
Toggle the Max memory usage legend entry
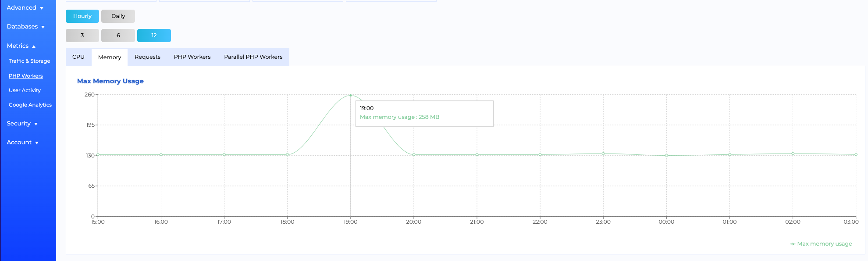tap(822, 243)
